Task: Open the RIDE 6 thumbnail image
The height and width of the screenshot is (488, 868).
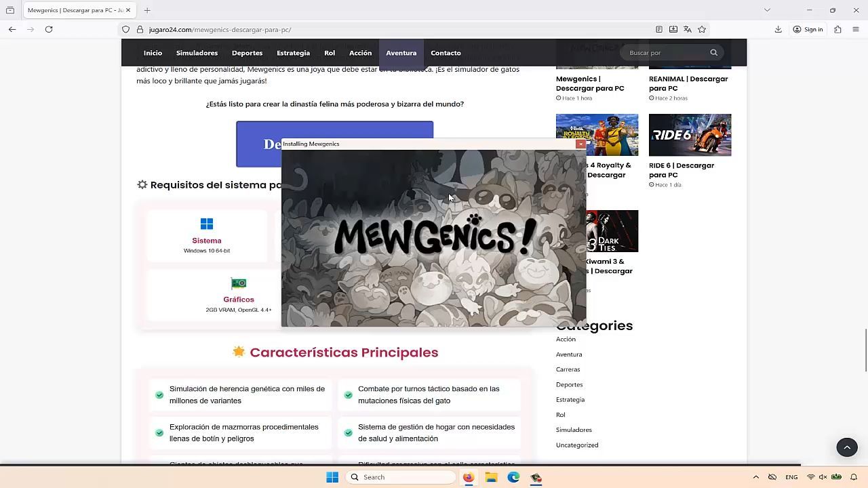Action: 690,135
